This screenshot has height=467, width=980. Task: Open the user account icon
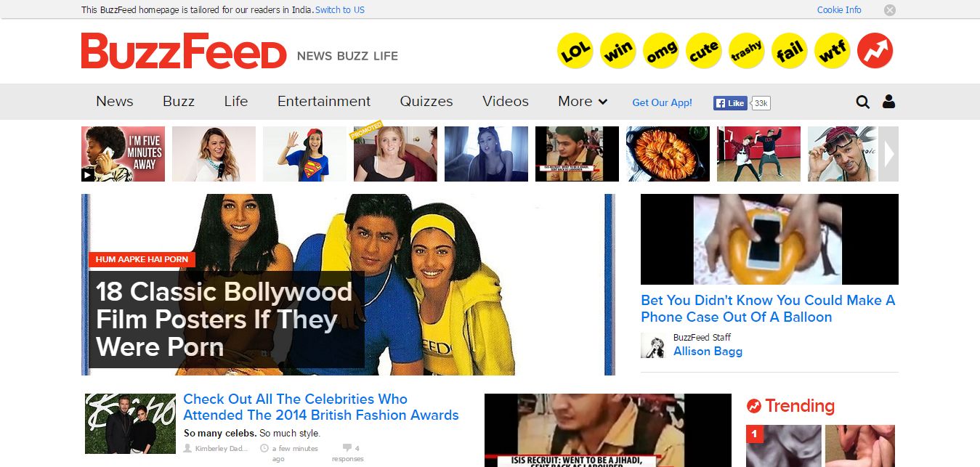[x=888, y=102]
